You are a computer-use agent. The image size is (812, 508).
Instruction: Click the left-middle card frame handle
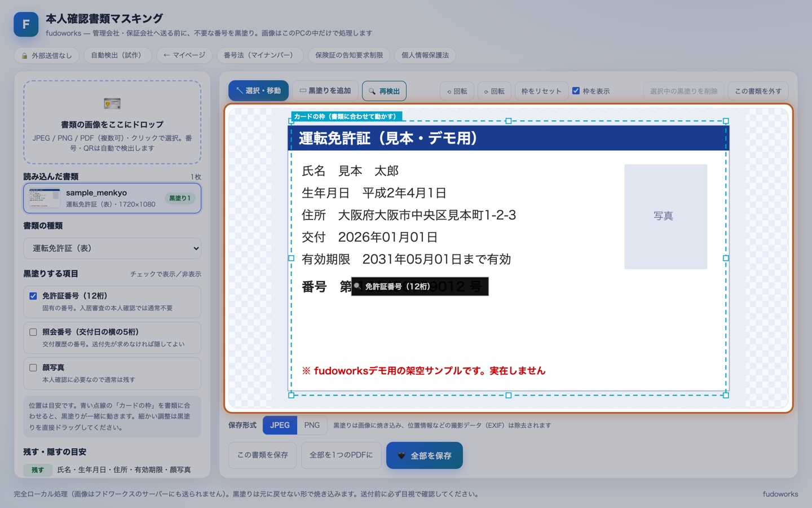[291, 258]
